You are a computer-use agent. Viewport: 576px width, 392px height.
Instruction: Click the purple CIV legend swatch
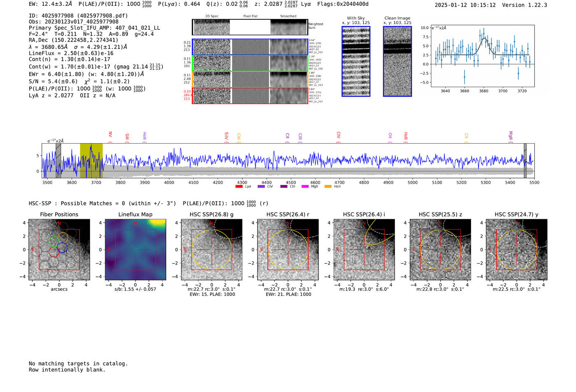[261, 187]
